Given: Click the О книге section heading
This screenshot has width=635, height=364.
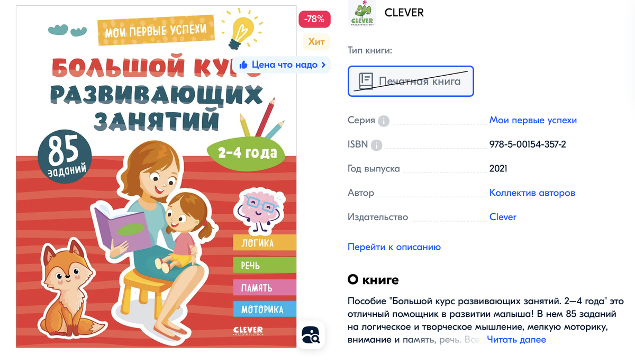Looking at the screenshot, I should point(373,280).
